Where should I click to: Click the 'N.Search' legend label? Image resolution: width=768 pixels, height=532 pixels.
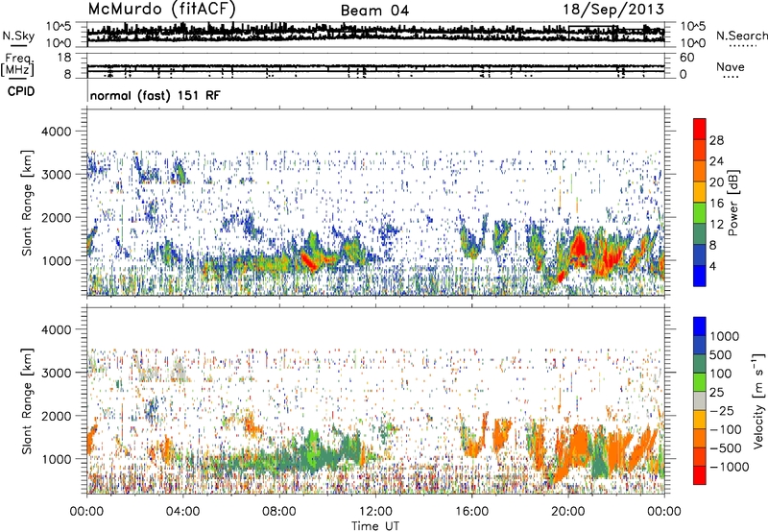pos(741,36)
